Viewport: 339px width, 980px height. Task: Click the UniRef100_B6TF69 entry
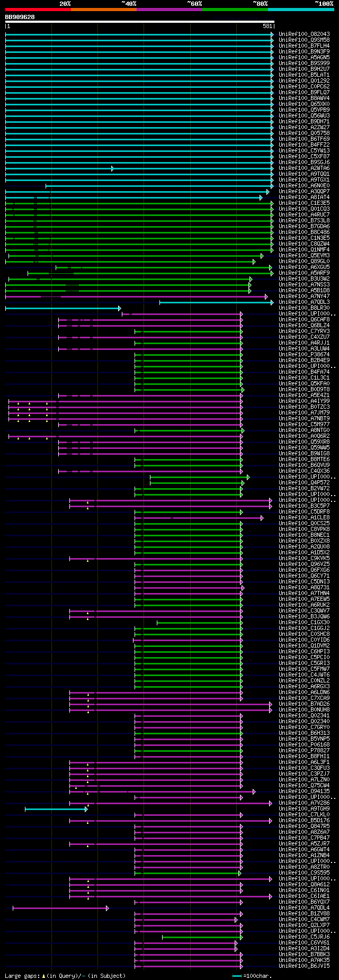[304, 139]
